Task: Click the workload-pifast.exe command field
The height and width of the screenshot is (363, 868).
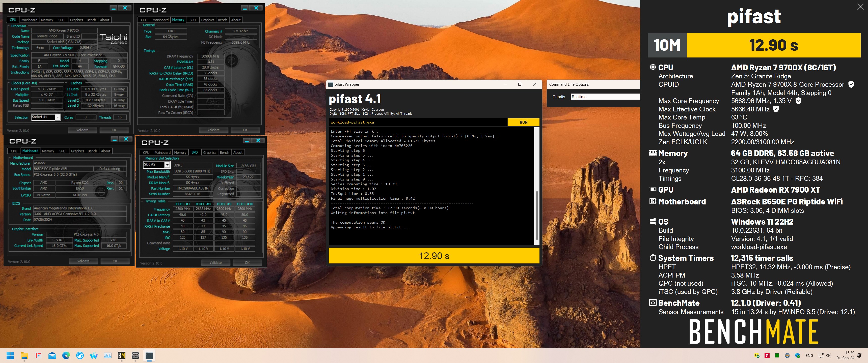Action: pyautogui.click(x=418, y=122)
